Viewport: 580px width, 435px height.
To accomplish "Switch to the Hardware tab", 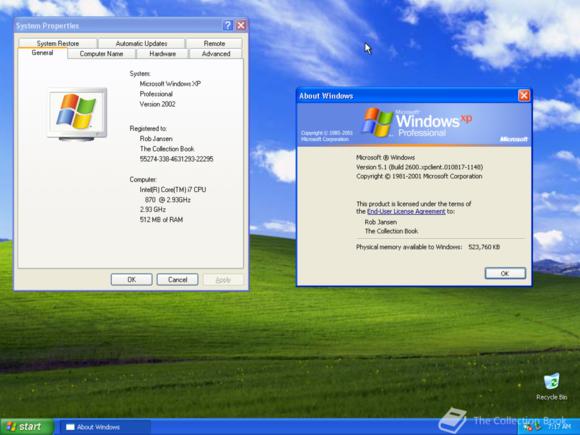I will 162,54.
